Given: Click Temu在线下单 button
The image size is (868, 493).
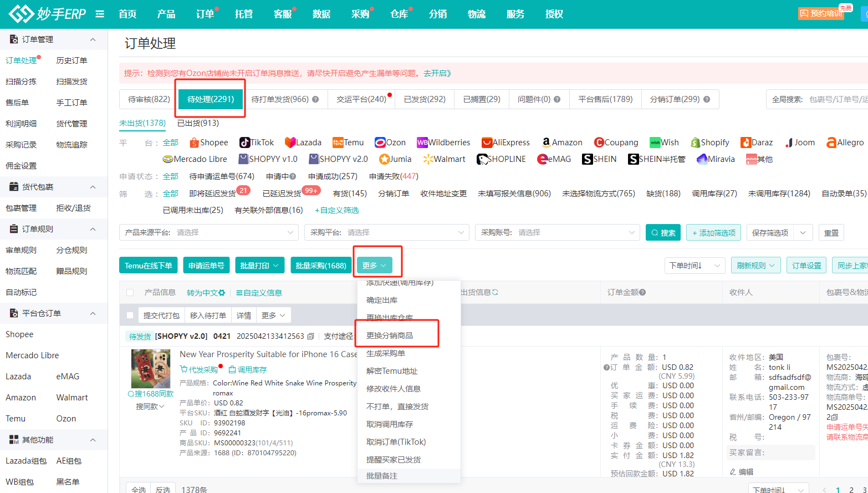Looking at the screenshot, I should coord(149,266).
